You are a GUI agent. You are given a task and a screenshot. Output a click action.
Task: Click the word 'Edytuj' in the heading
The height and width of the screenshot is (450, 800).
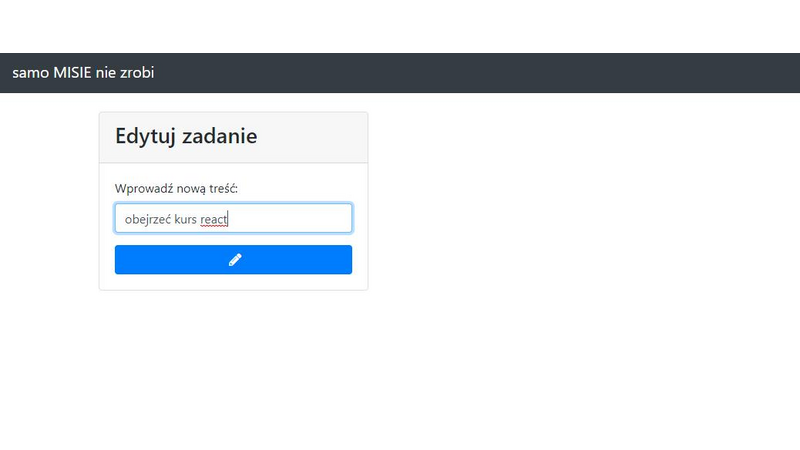point(145,137)
